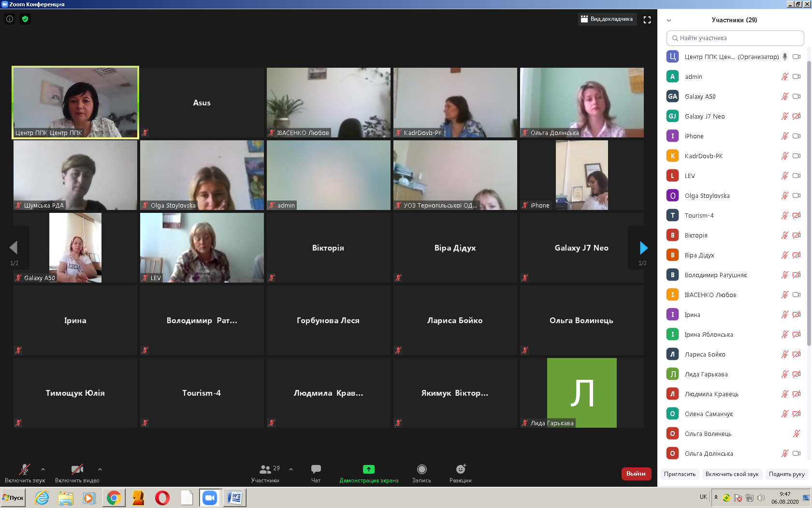Turn on camera with Включить видео
Viewport: 812px width, 508px height.
pyautogui.click(x=77, y=474)
